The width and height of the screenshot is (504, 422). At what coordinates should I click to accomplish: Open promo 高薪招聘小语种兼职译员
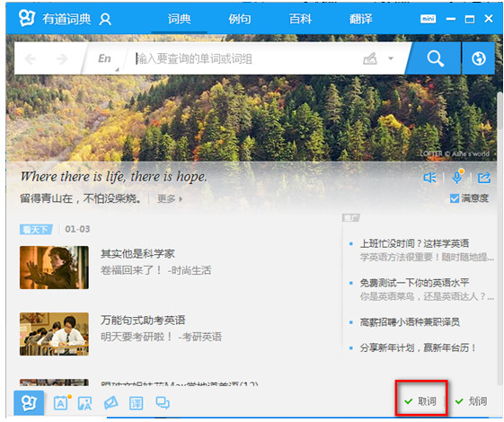click(410, 321)
